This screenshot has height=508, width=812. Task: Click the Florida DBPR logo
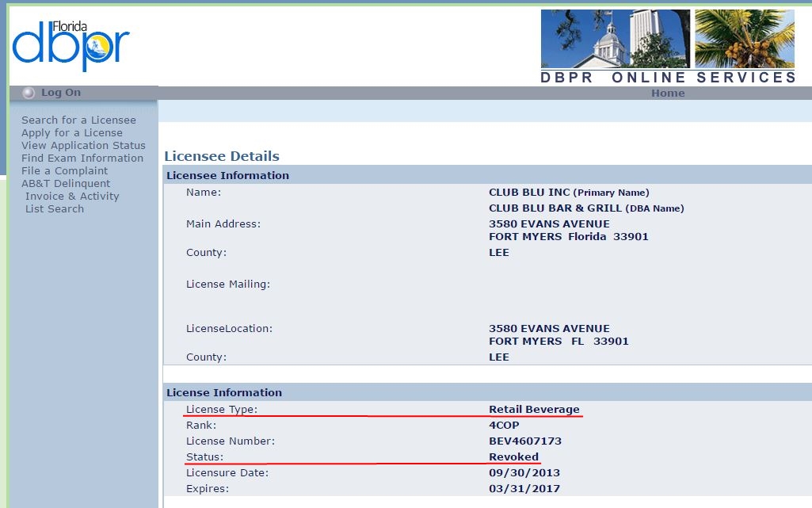[x=71, y=46]
